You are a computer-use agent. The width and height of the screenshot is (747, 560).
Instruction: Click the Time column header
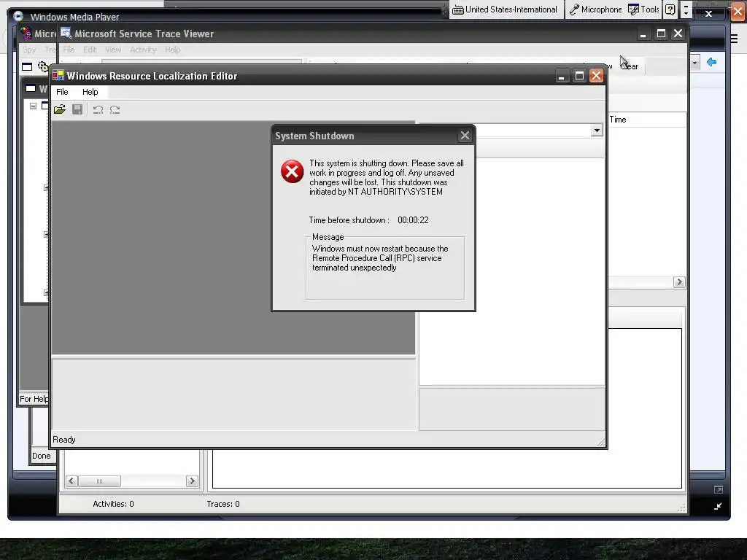point(647,120)
